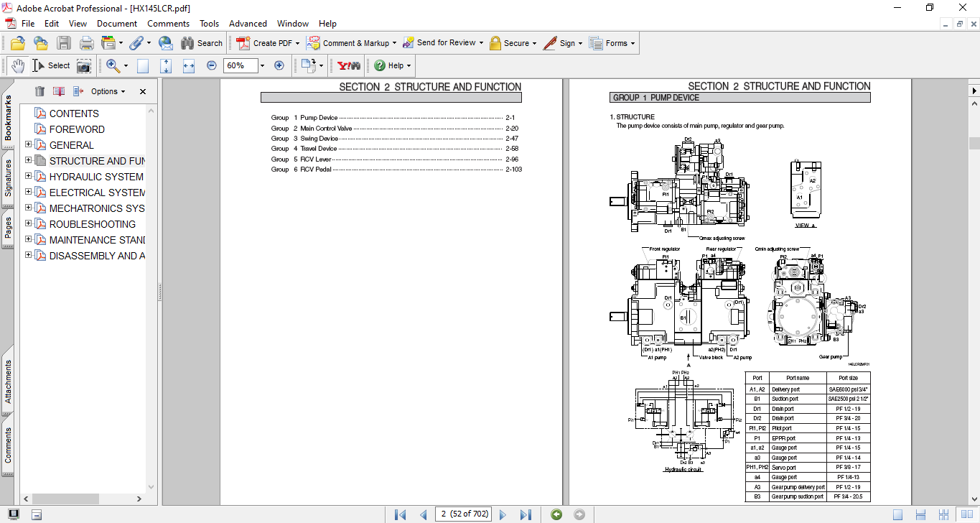Image resolution: width=980 pixels, height=523 pixels.
Task: Enable Single Page layout view
Action: pos(897,514)
